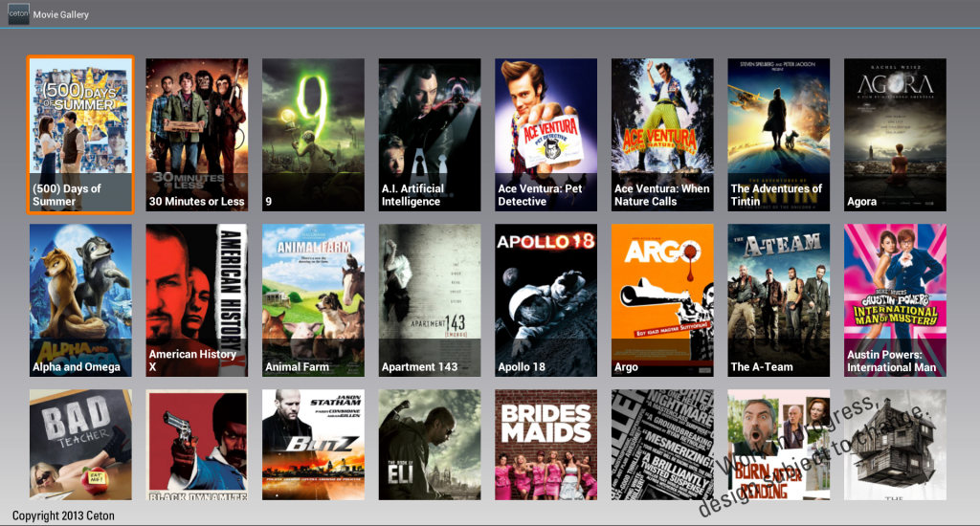This screenshot has height=526, width=980.
Task: Choose the movie 9 poster
Action: [313, 135]
